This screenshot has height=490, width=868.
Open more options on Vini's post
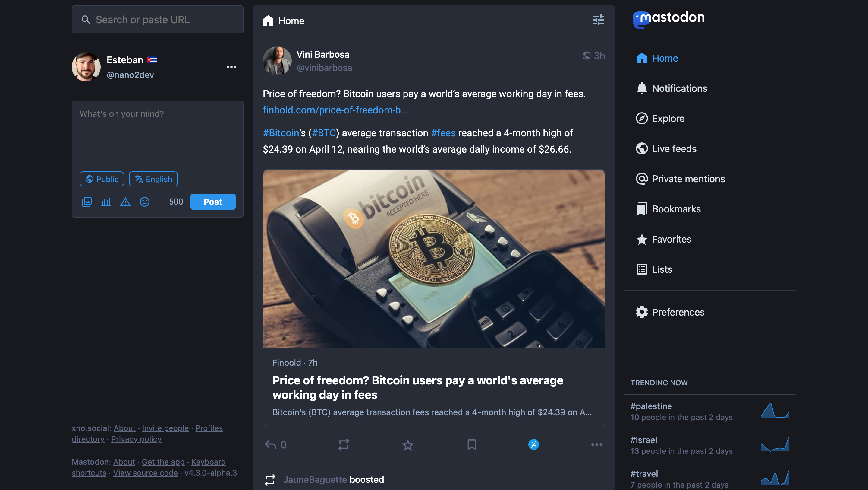[596, 444]
